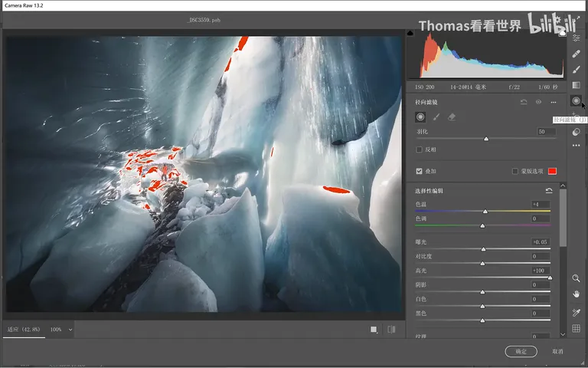Select the Graduated Filter tool

tap(577, 85)
